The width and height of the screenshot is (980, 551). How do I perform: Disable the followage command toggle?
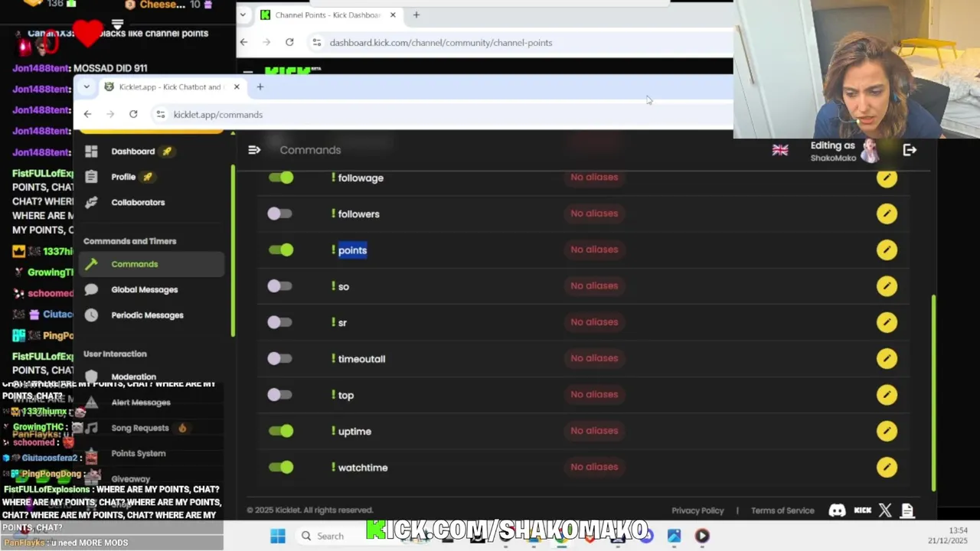pos(281,178)
